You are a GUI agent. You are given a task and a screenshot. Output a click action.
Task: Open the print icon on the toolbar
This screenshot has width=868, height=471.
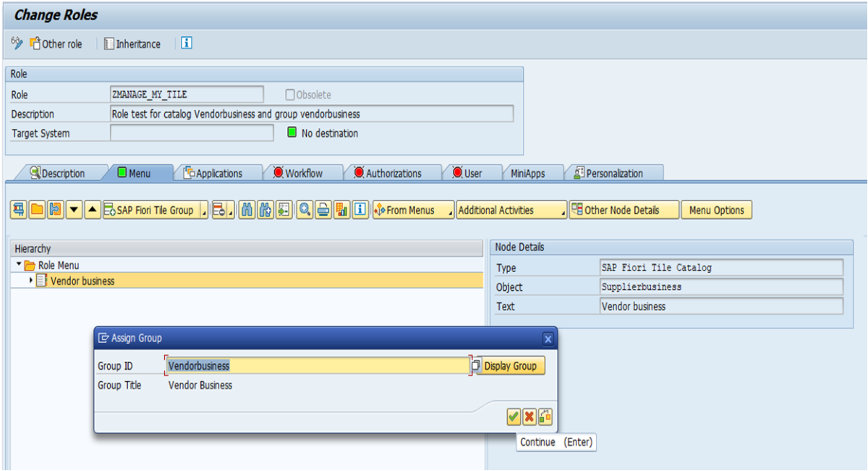(322, 210)
